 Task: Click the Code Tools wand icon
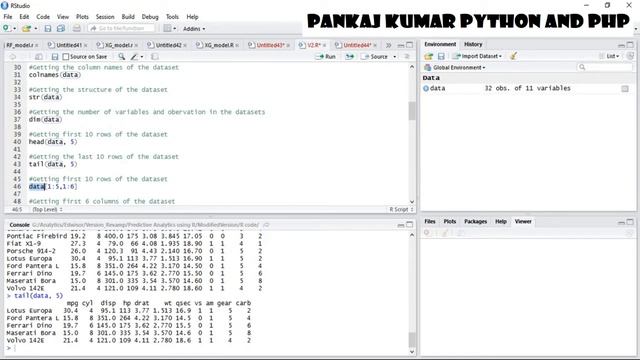pyautogui.click(x=136, y=57)
